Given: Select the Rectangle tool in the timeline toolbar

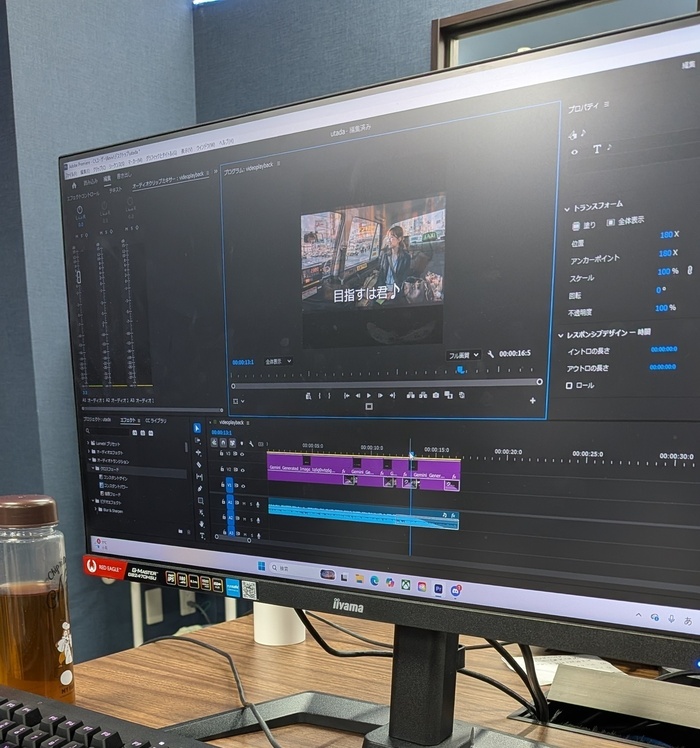Looking at the screenshot, I should [x=201, y=500].
